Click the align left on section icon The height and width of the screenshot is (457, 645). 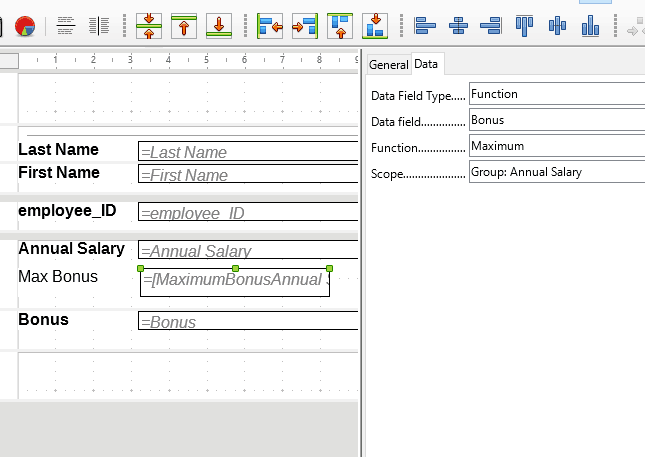pyautogui.click(x=270, y=26)
